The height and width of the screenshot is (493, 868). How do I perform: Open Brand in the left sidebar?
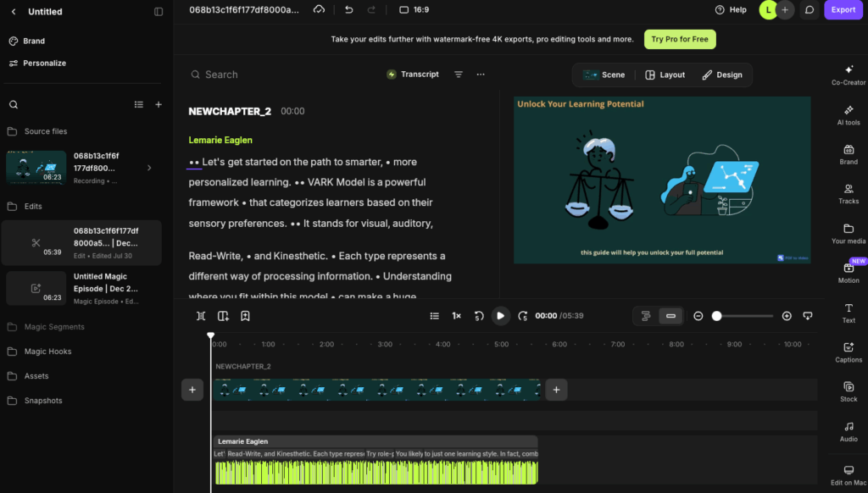tap(27, 41)
